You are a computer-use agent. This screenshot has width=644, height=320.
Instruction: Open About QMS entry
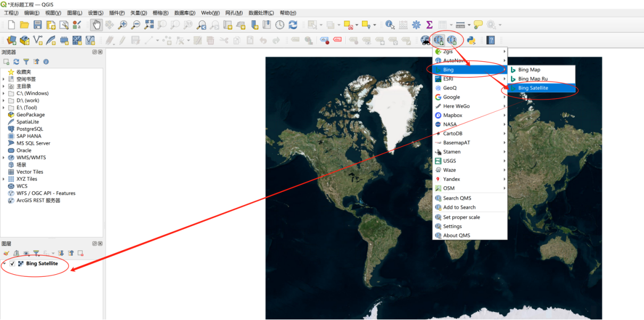(470, 235)
